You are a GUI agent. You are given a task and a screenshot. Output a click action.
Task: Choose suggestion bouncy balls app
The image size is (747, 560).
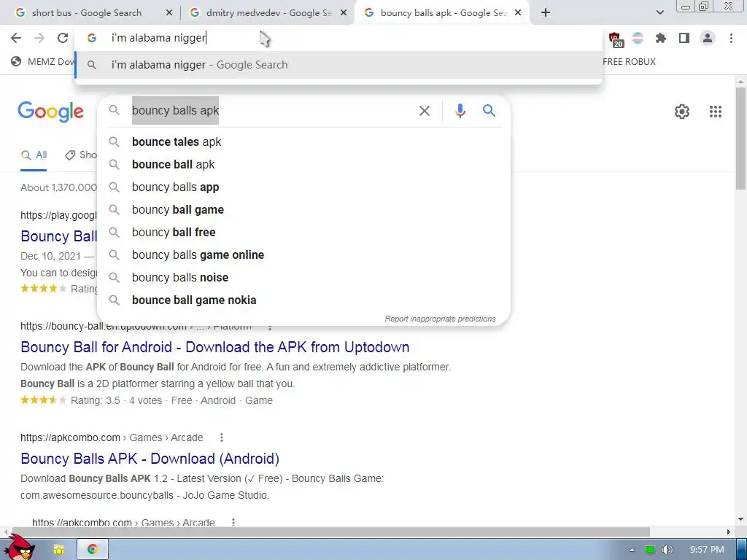[x=303, y=187]
